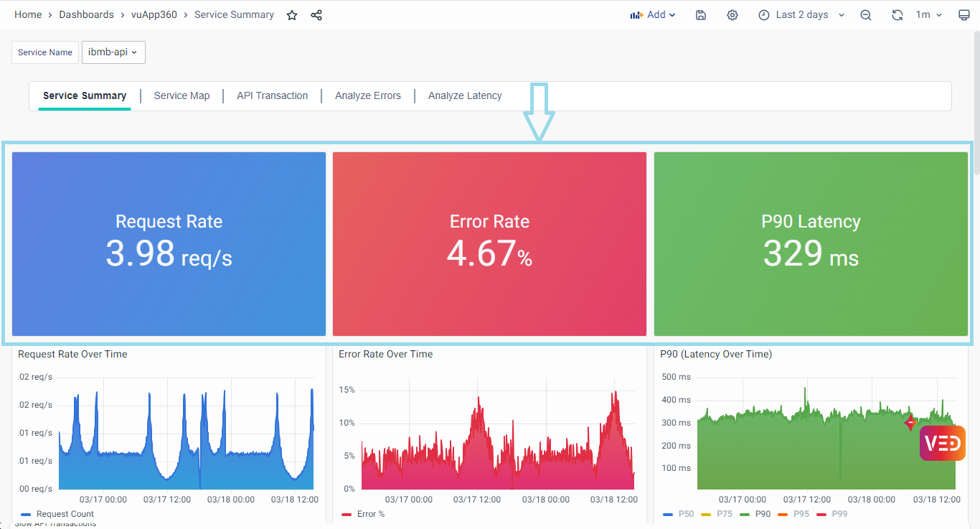Open the VED floating assistant icon
Viewport: 980px width, 529px height.
coord(942,443)
